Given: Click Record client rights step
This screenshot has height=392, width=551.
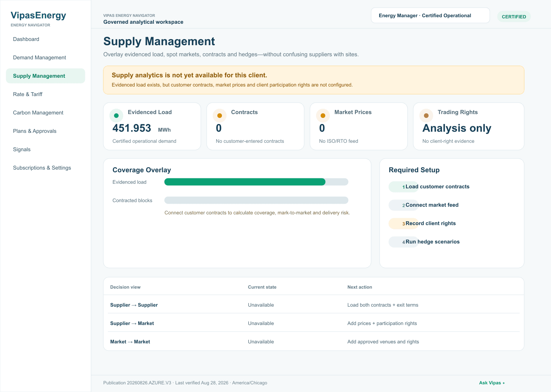Looking at the screenshot, I should click(x=430, y=224).
